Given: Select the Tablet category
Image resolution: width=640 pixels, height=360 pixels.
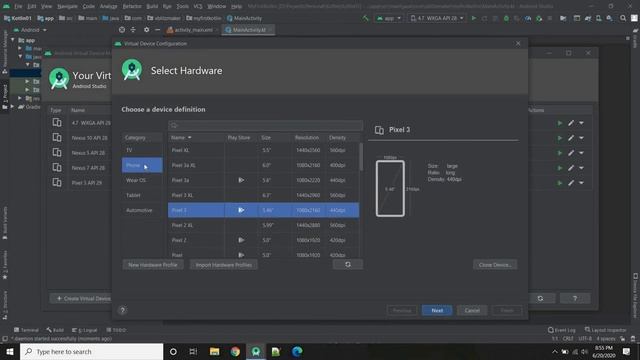Looking at the screenshot, I should (142, 195).
